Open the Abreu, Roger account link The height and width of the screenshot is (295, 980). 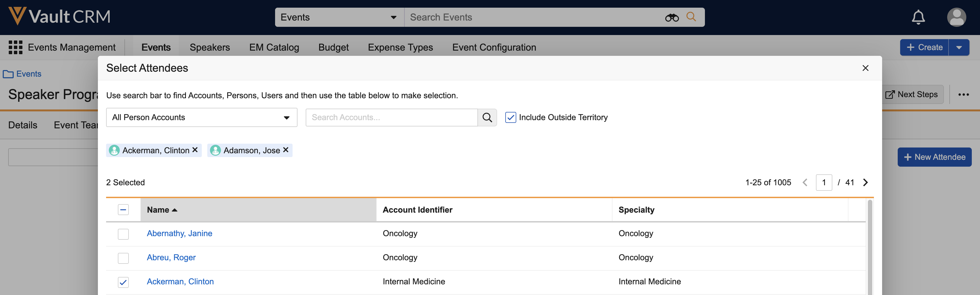tap(171, 257)
